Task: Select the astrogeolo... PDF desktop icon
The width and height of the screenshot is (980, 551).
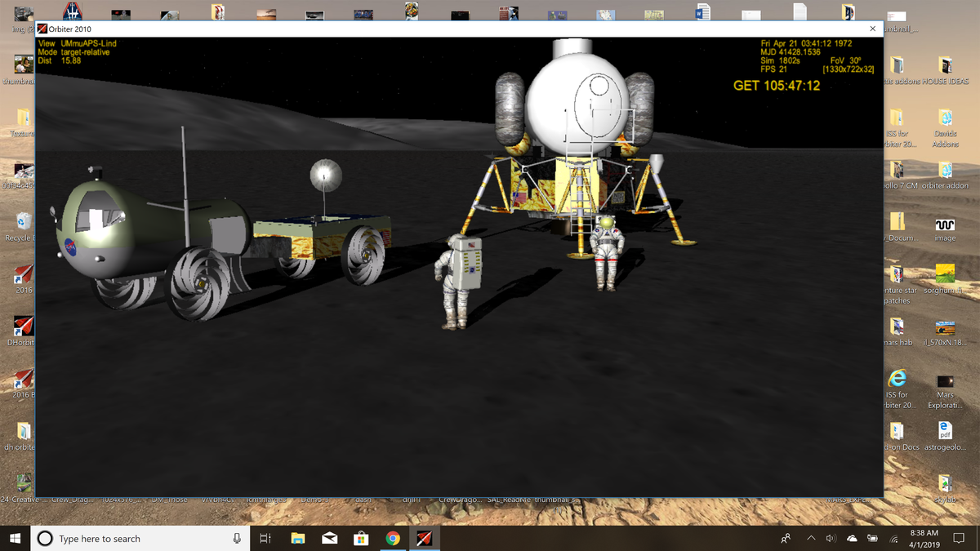Action: [x=946, y=436]
